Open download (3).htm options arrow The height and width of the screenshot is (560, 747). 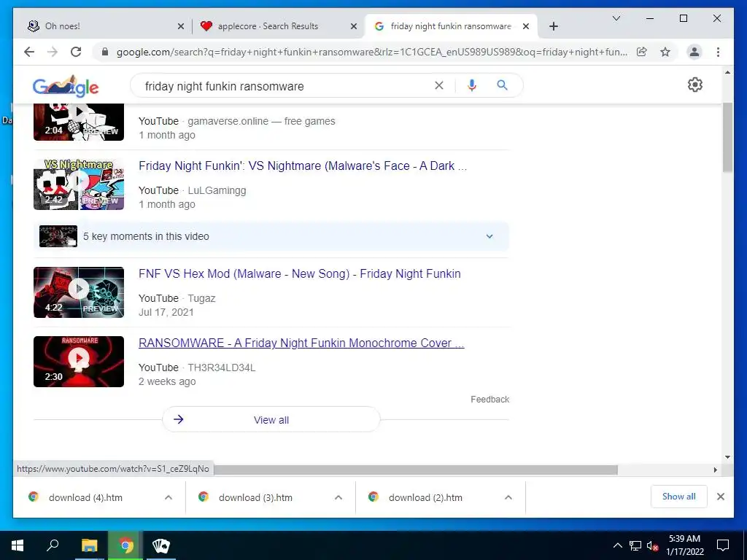(338, 497)
